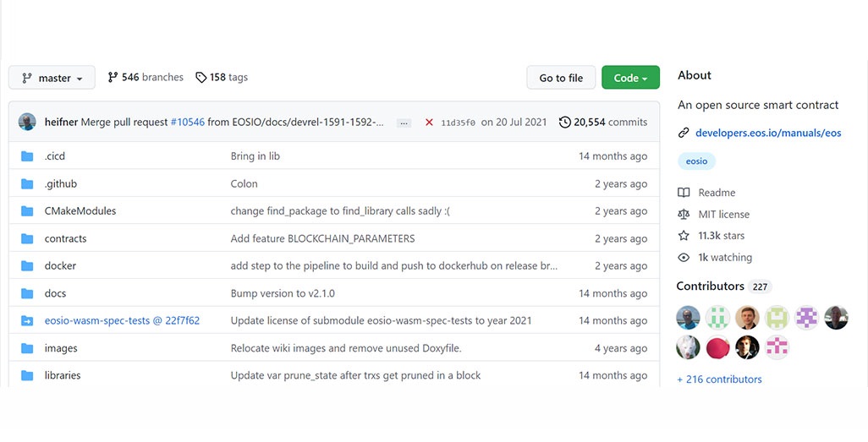Click the .cicd folder icon
Viewport: 868px width, 442px height.
click(27, 156)
